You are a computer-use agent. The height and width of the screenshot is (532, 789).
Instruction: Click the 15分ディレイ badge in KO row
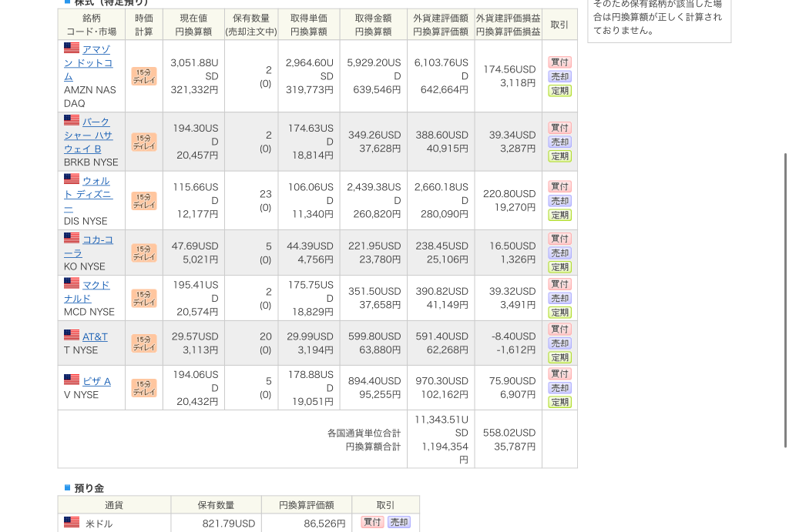pyautogui.click(x=144, y=253)
